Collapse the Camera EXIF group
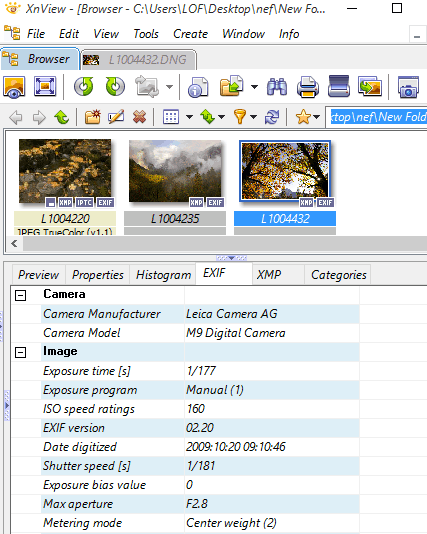This screenshot has height=534, width=427. tap(20, 295)
